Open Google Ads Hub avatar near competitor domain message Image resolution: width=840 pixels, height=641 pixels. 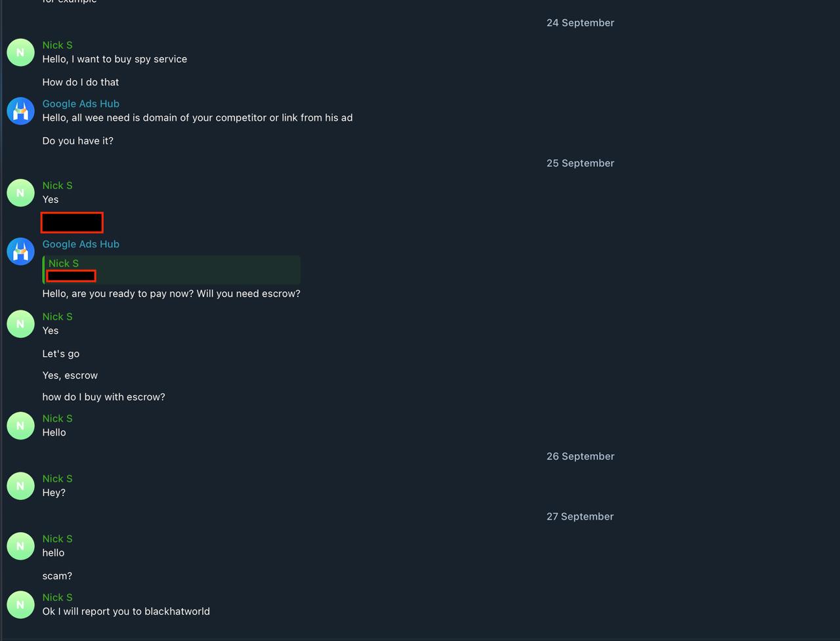(20, 111)
